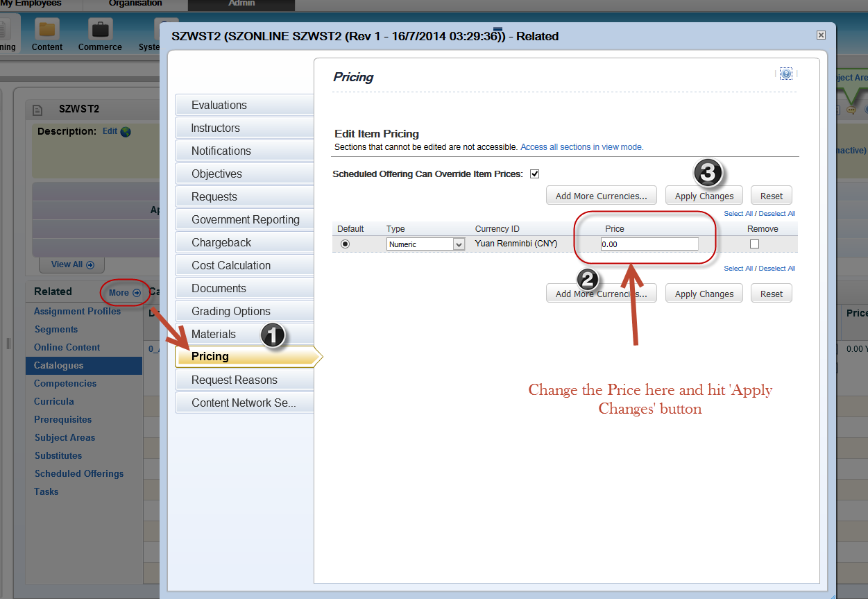Image resolution: width=868 pixels, height=599 pixels.
Task: Toggle Scheduled Offering Can Override Item Prices
Action: point(534,174)
